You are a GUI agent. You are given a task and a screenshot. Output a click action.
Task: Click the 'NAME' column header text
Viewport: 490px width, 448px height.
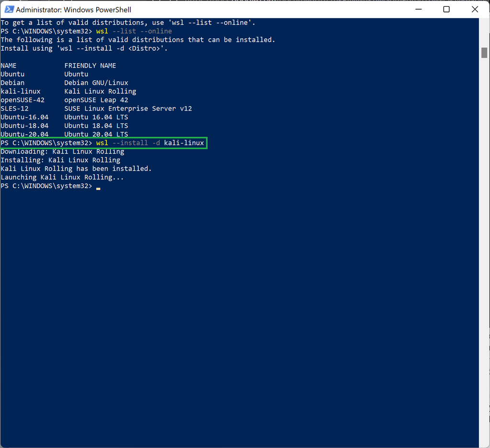coord(9,65)
